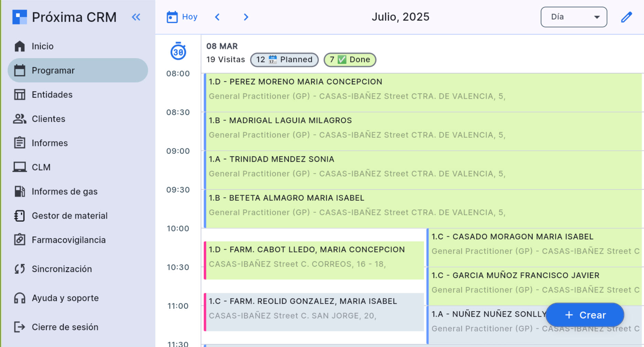Click the pencil edit icon

(x=626, y=17)
